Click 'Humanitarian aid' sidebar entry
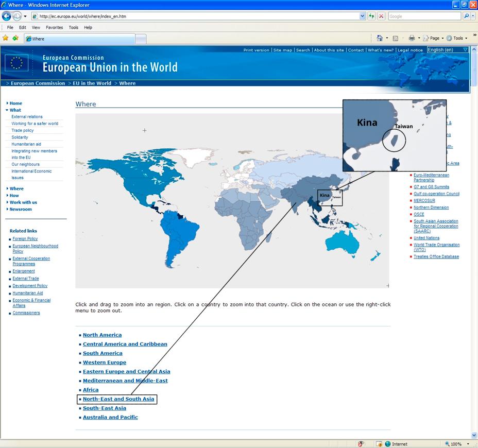Screen dimensions: 478x448 click(x=26, y=144)
